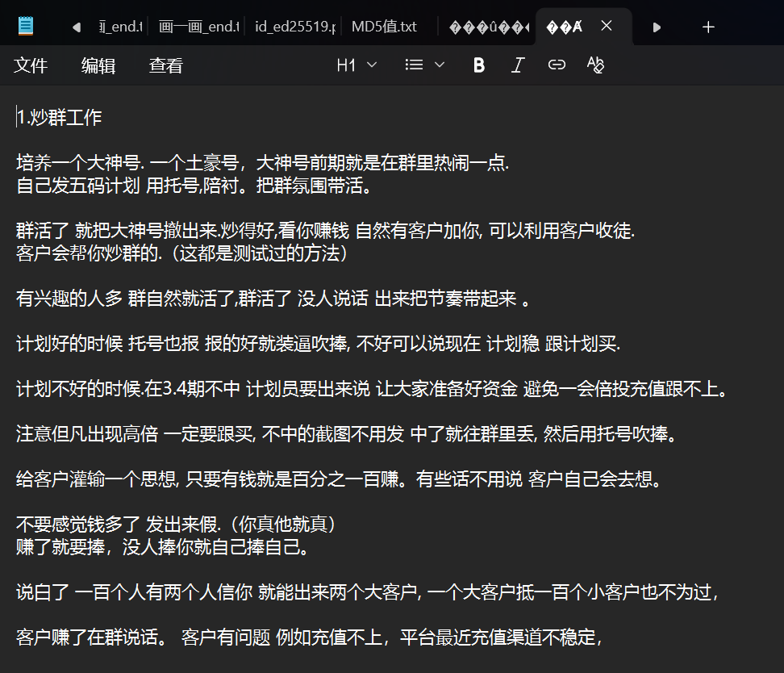
Task: Click the Notepad app icon
Action: [26, 27]
